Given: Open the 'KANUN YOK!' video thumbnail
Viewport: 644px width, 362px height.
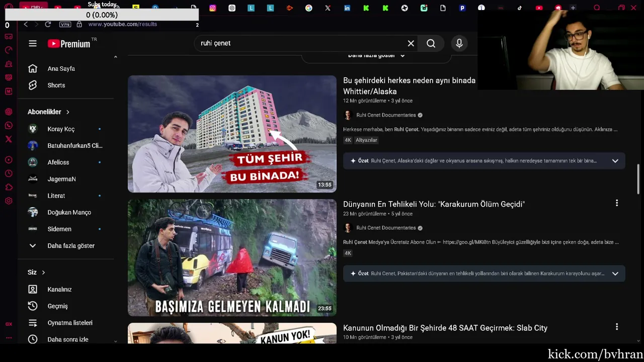Looking at the screenshot, I should pyautogui.click(x=232, y=333).
